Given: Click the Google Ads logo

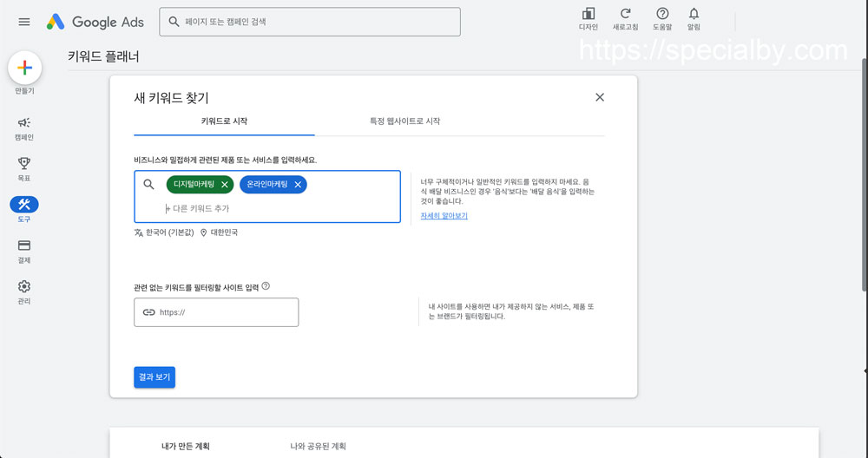Looking at the screenshot, I should tap(95, 23).
